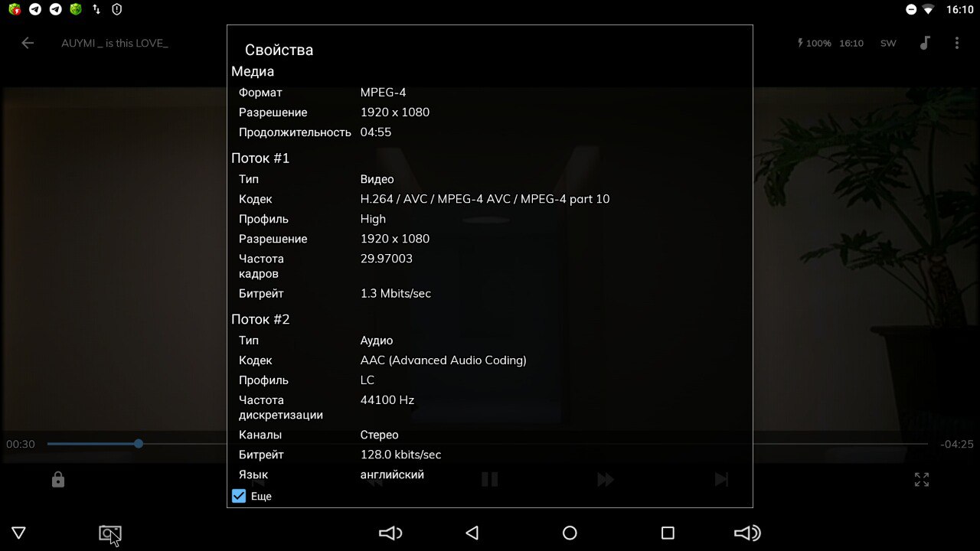
Task: Click the Частота дискретизации label
Action: coord(281,407)
